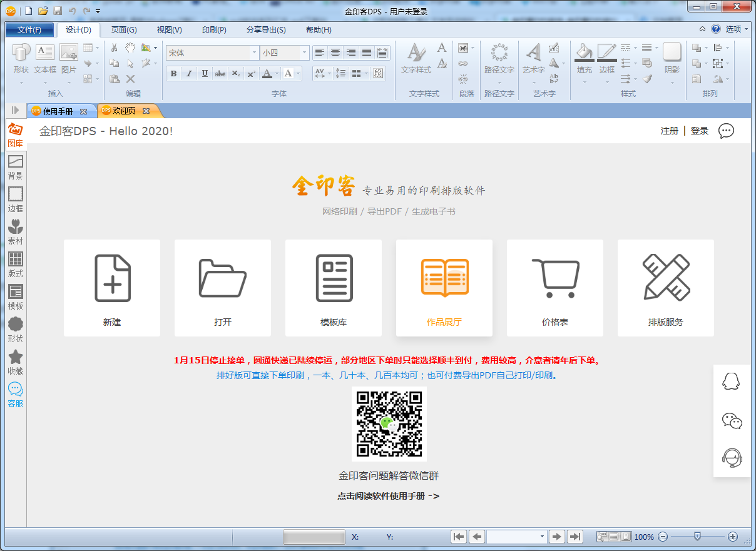
Task: Go to the first page button
Action: [x=459, y=537]
